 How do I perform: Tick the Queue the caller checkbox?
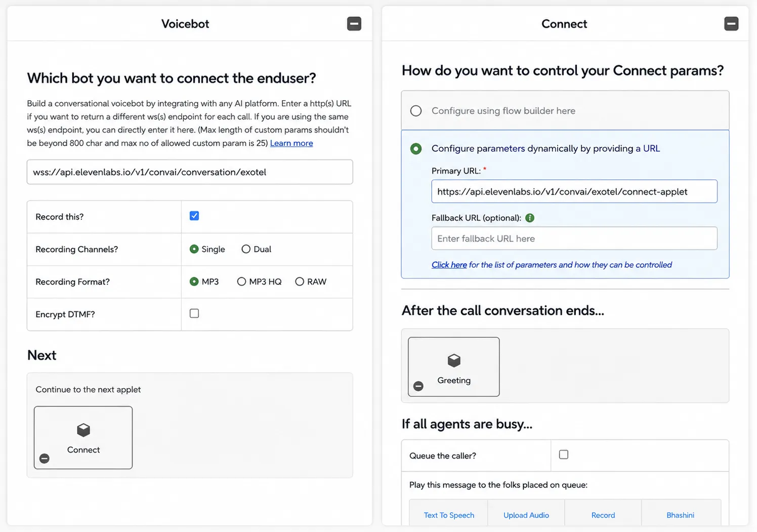(564, 455)
